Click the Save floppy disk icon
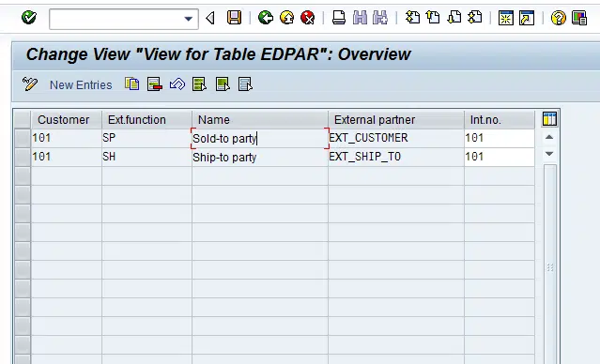Image resolution: width=600 pixels, height=364 pixels. click(x=234, y=18)
